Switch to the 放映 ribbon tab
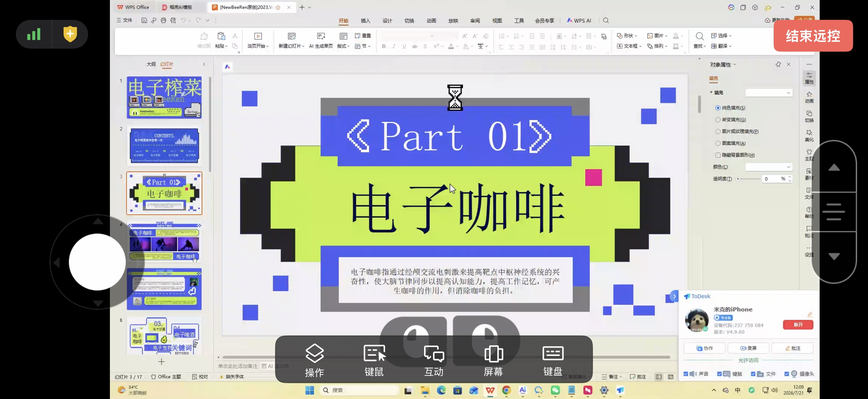The width and height of the screenshot is (868, 399). pyautogui.click(x=453, y=21)
